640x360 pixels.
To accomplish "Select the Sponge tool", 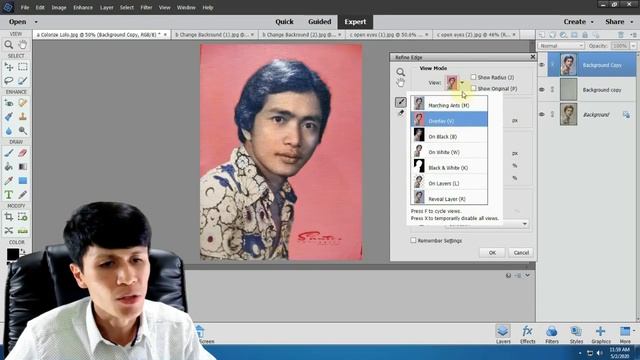I will (23, 131).
